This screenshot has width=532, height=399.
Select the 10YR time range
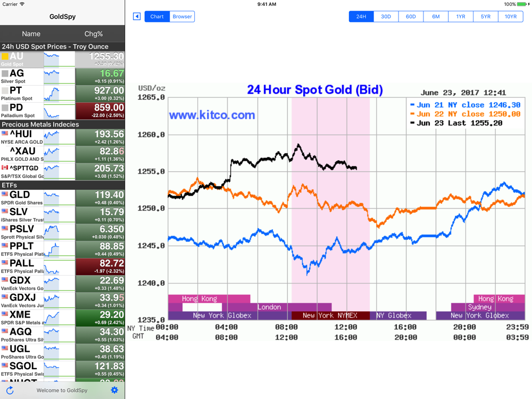click(511, 16)
